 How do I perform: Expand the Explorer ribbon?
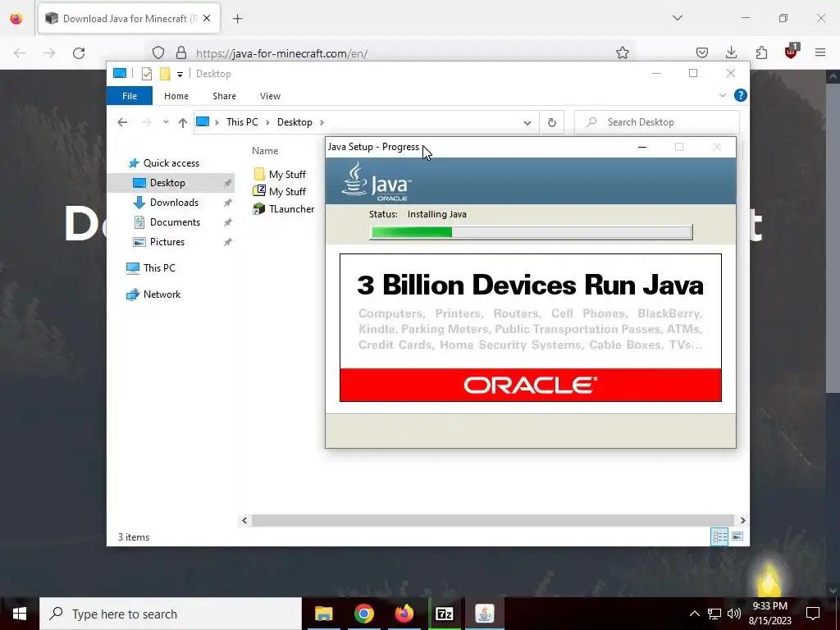coord(722,95)
